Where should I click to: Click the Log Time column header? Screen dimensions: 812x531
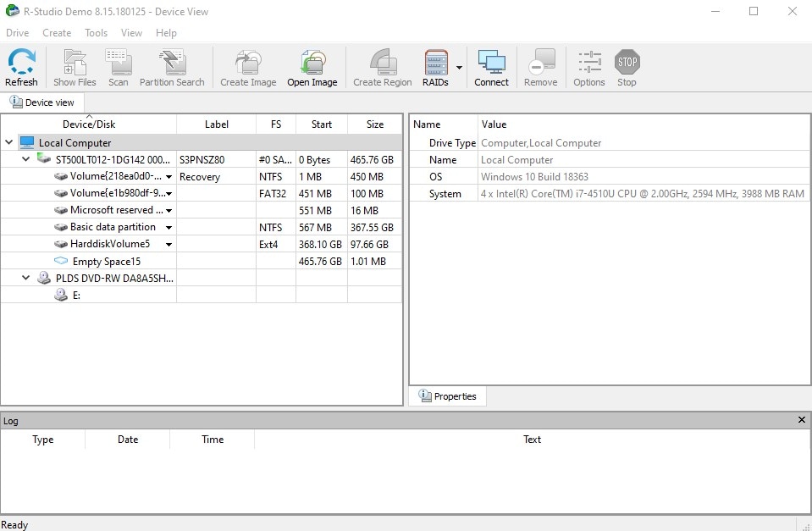tap(213, 440)
